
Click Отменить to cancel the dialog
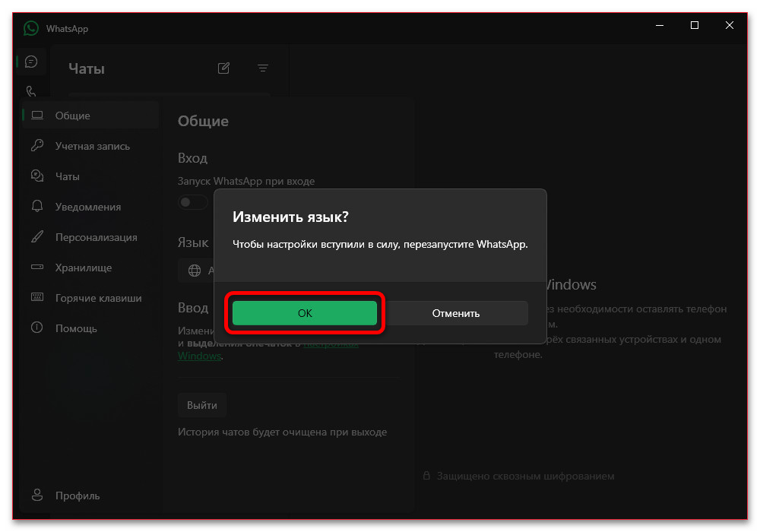pos(455,313)
